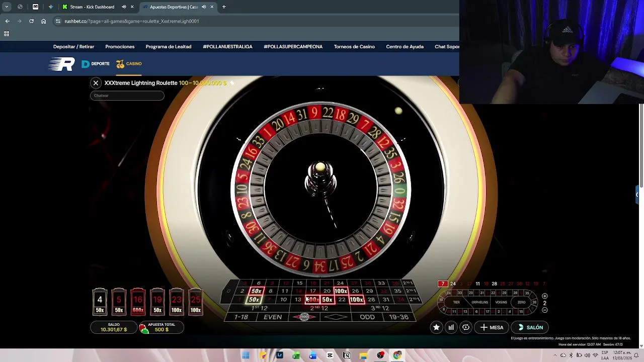This screenshot has width=644, height=362.
Task: Reload the current page
Action: click(x=31, y=21)
